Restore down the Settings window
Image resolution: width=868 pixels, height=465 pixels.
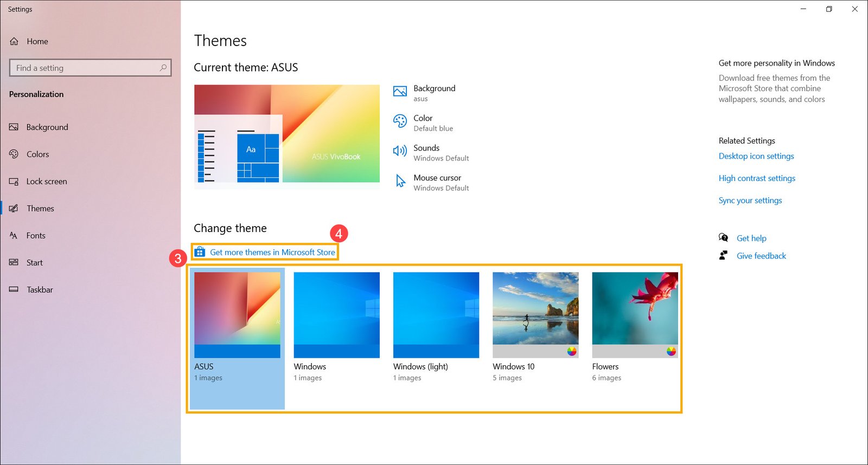pos(829,9)
